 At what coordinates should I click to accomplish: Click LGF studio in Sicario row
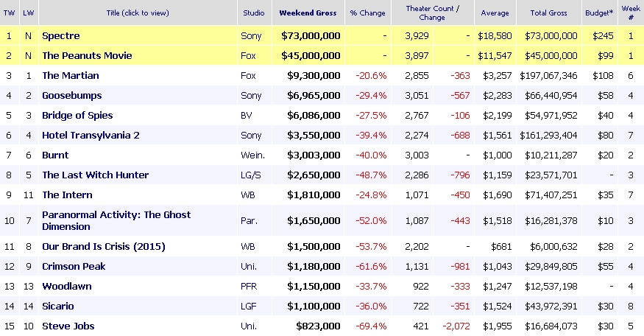click(249, 307)
